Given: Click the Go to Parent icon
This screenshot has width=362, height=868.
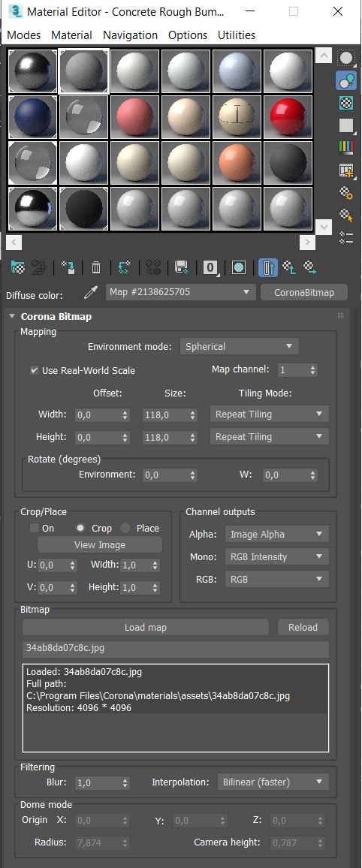Looking at the screenshot, I should [289, 268].
